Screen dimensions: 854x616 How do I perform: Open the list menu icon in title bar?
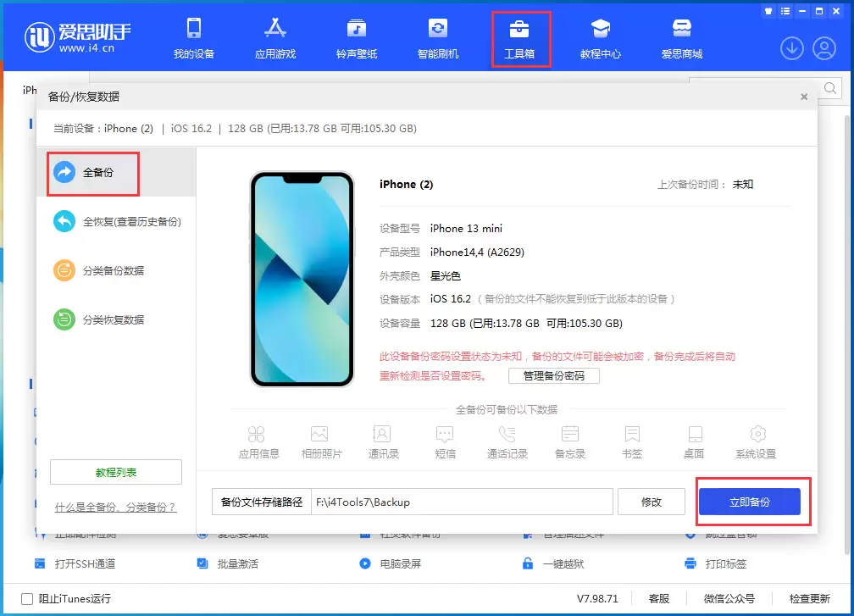pyautogui.click(x=785, y=11)
